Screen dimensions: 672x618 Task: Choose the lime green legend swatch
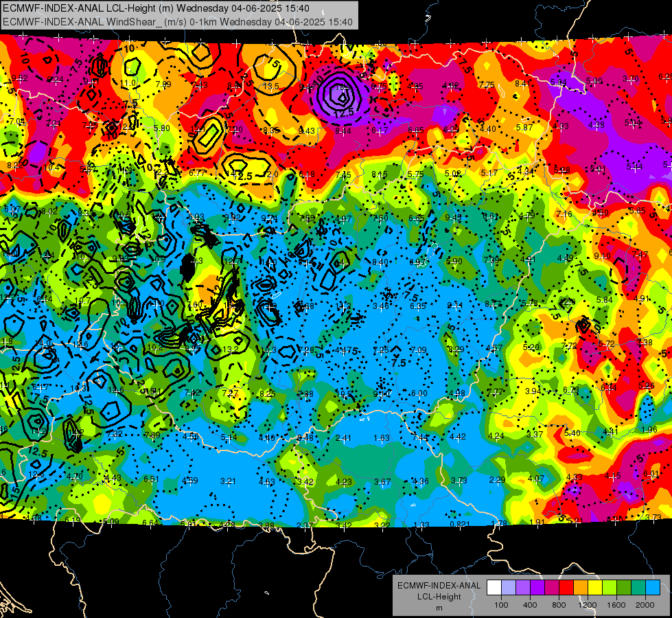tap(610, 588)
